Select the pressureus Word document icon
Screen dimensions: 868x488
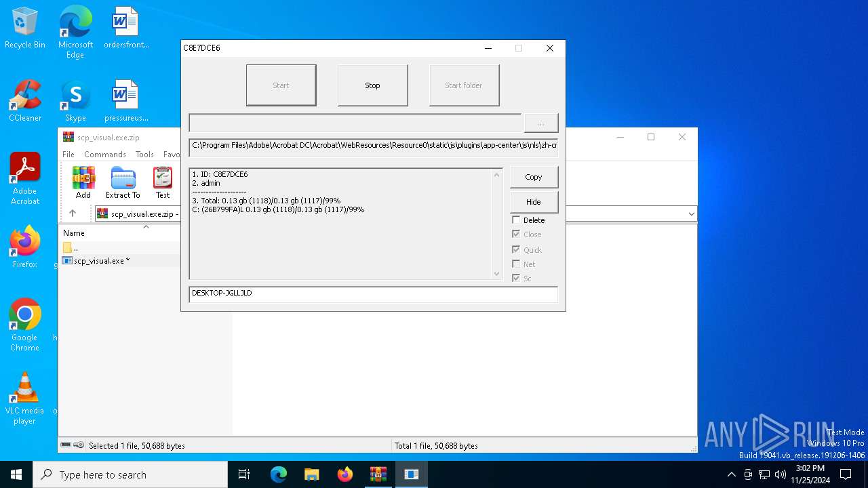(x=126, y=101)
